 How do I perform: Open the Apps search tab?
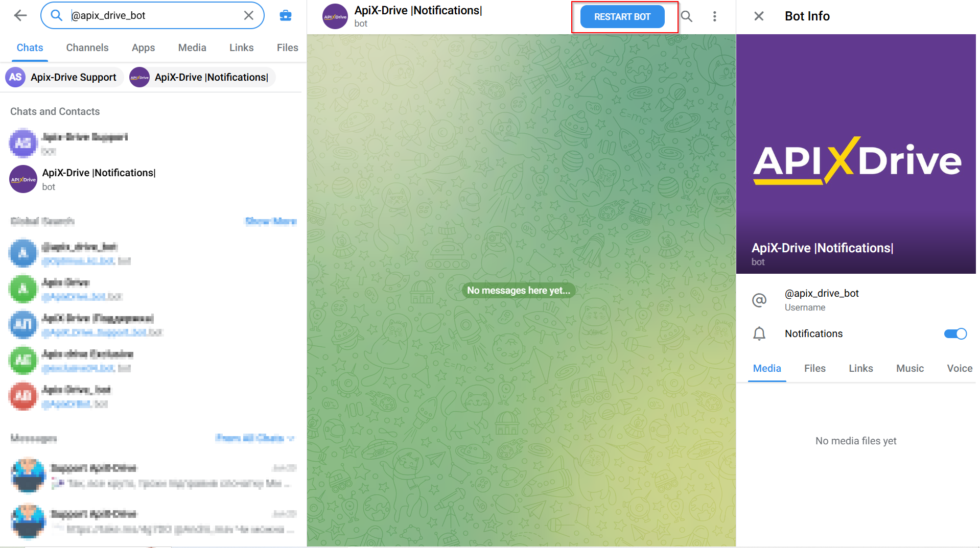click(x=143, y=47)
